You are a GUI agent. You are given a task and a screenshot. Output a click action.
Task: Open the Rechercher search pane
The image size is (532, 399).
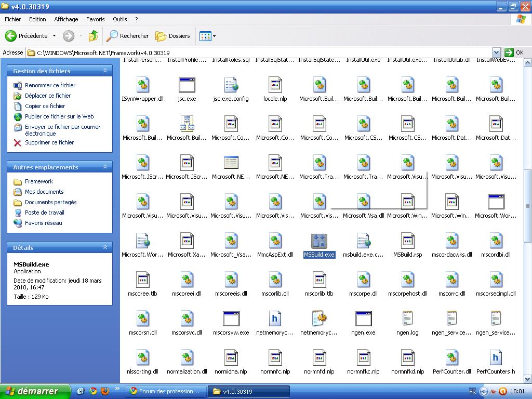[127, 36]
